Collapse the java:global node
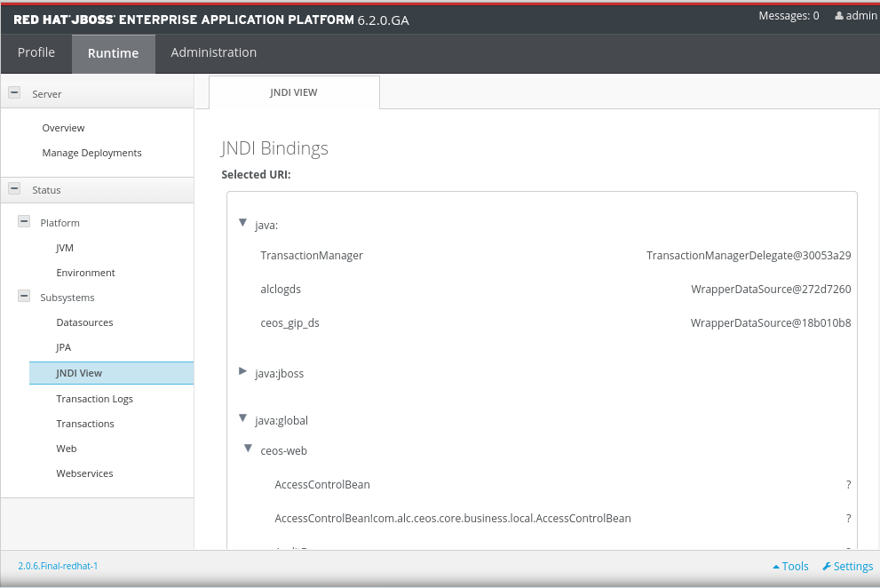The image size is (880, 588). pyautogui.click(x=243, y=418)
